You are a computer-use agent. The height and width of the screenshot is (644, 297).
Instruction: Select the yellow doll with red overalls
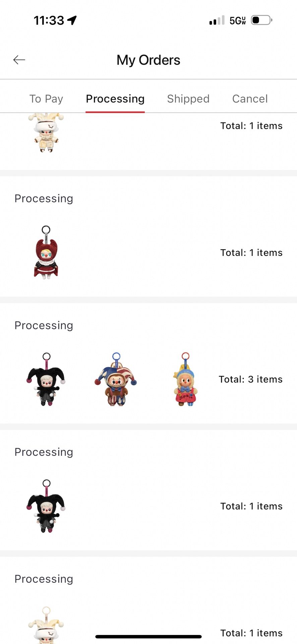(185, 379)
